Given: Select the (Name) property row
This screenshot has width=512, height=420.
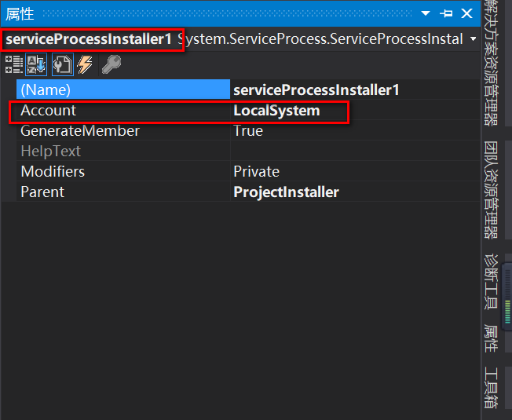Looking at the screenshot, I should pyautogui.click(x=248, y=89).
